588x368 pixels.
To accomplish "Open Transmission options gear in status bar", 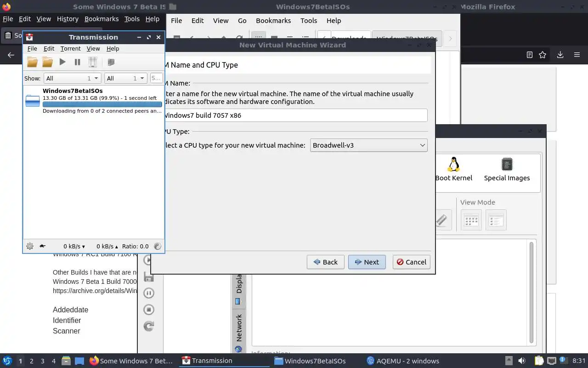I will point(30,246).
